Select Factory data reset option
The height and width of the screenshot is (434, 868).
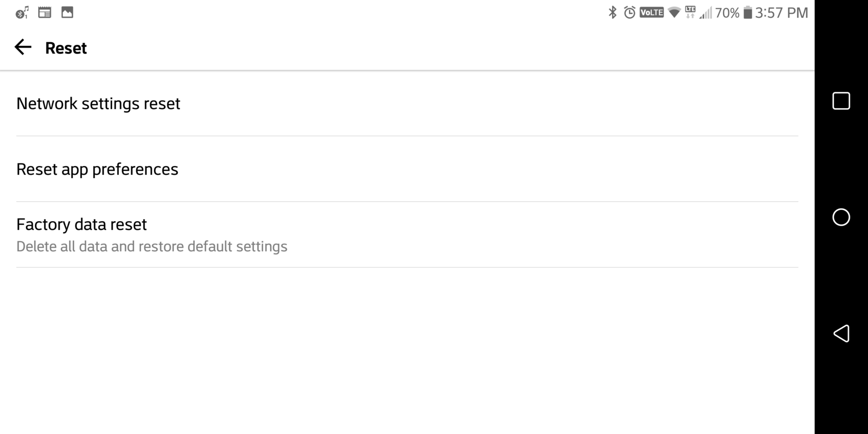click(x=81, y=224)
